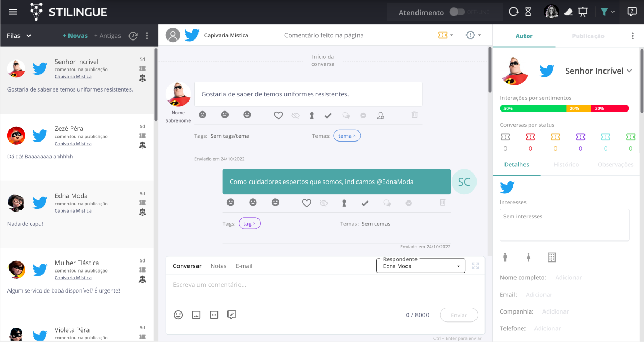Open Zezé Pêra conversation in queue
The width and height of the screenshot is (644, 342).
click(x=77, y=147)
